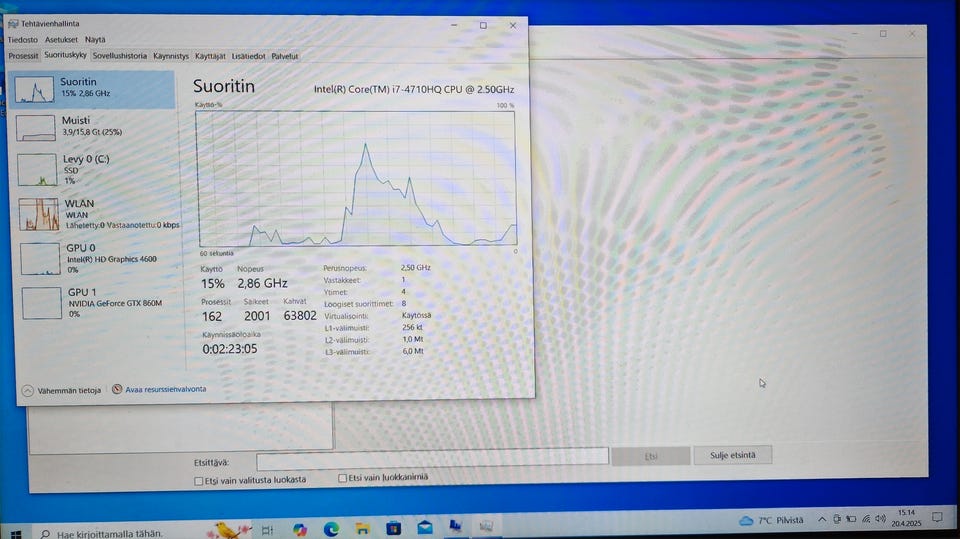Open the Tiedosto menu
The image size is (960, 539).
tap(23, 40)
